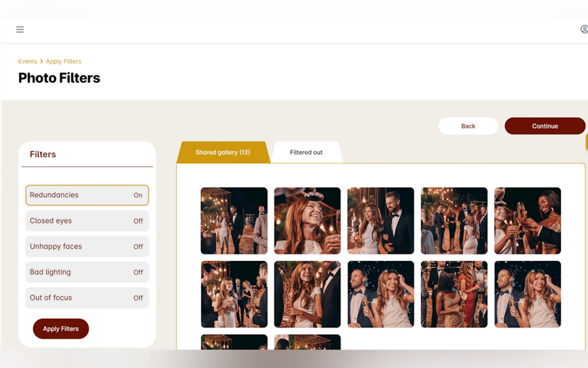
Task: Click the Back button
Action: tap(468, 126)
